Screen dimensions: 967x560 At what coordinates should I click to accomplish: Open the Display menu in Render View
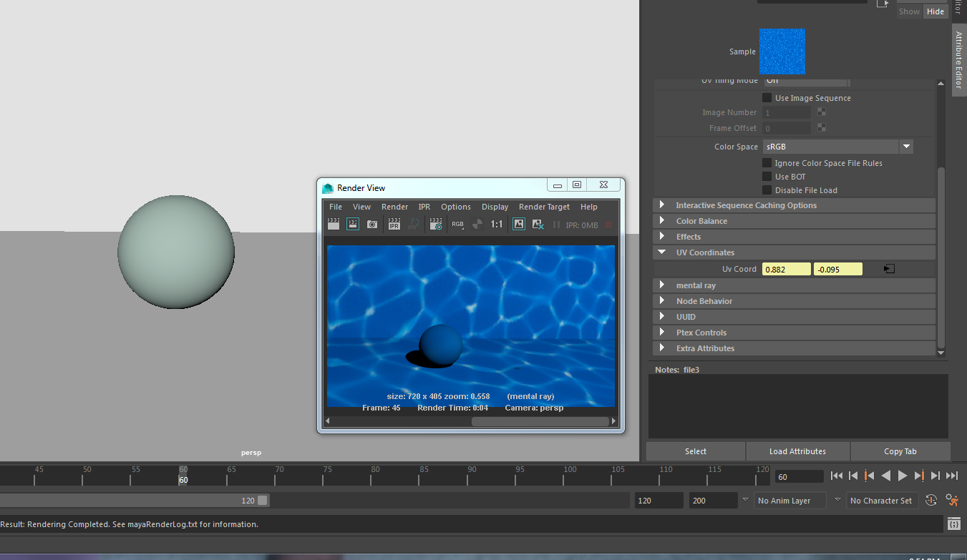click(495, 207)
